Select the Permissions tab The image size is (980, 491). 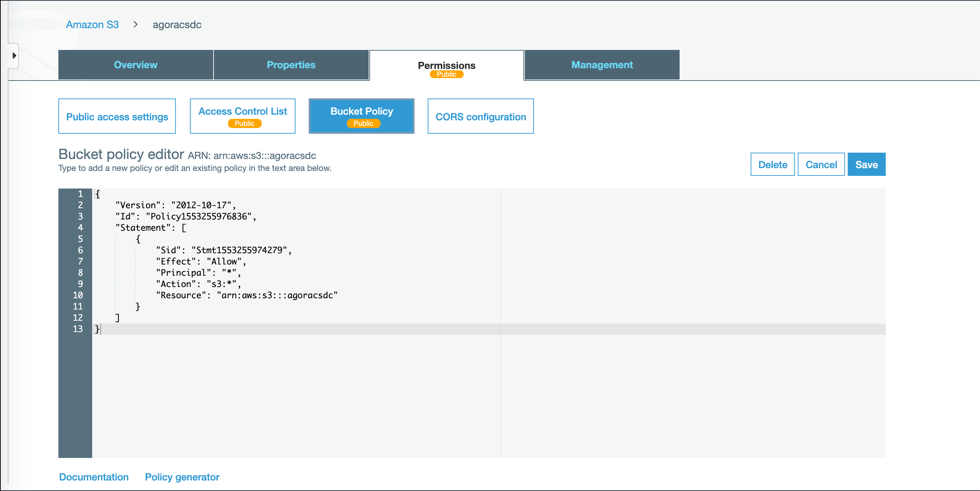pyautogui.click(x=446, y=65)
